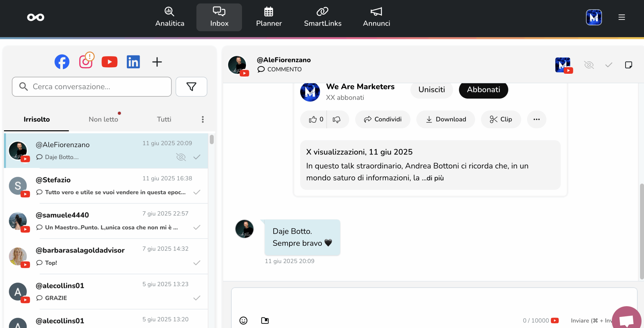Screen dimensions: 644x328
Task: Mark @barbarasalagoldadvisor conversation as resolved
Action: point(197,263)
